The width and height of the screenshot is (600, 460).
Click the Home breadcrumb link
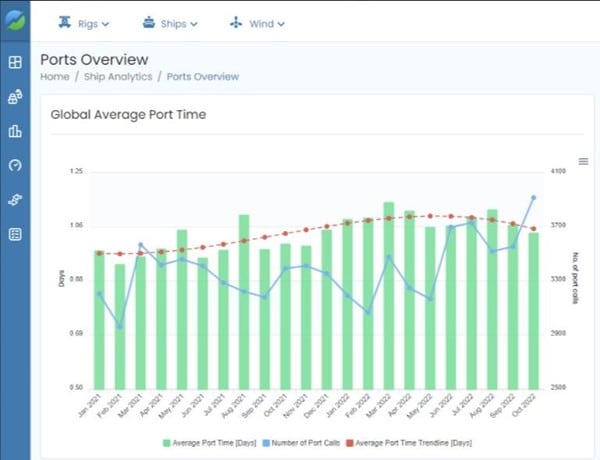(x=54, y=76)
